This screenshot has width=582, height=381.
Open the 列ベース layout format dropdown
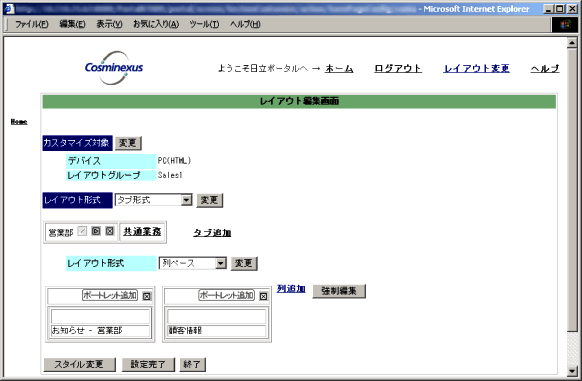click(220, 264)
